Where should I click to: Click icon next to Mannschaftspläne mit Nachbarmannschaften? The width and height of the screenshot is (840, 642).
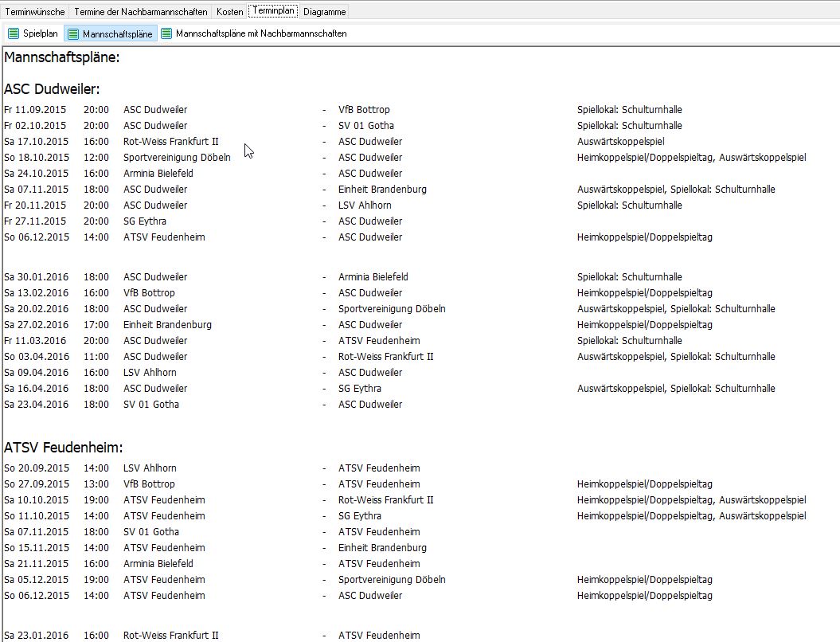166,33
